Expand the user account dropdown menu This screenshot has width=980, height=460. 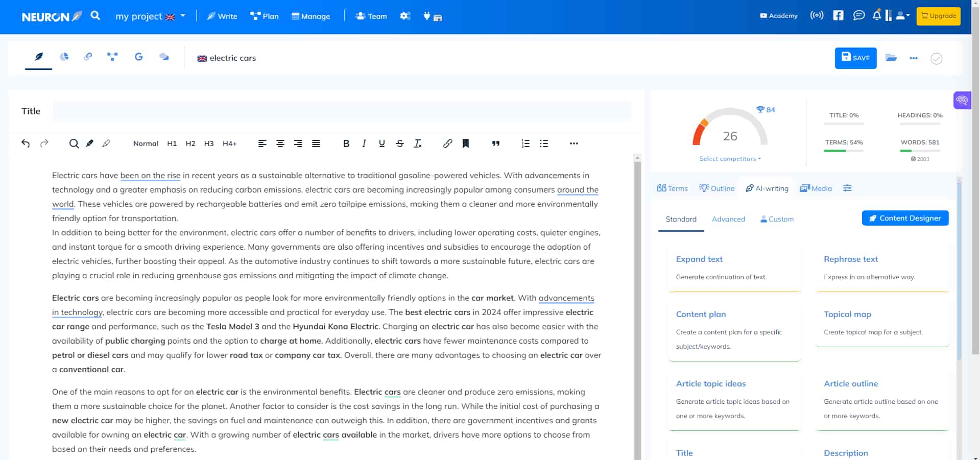tap(902, 16)
